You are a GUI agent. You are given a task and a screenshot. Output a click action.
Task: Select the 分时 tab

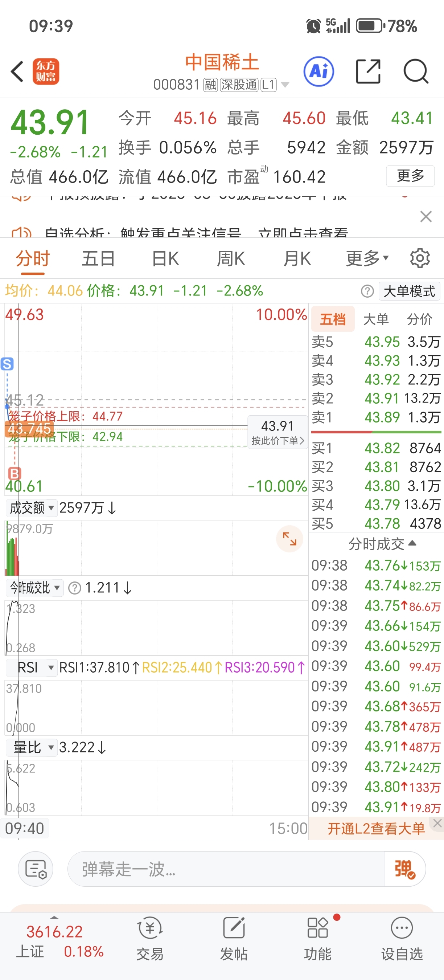coord(33,259)
